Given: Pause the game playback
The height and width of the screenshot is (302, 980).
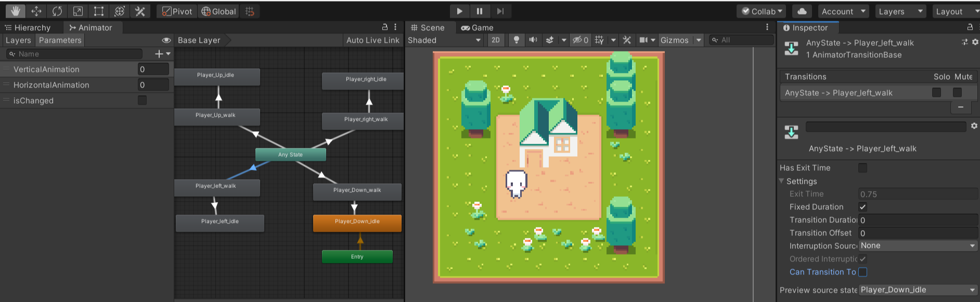Looking at the screenshot, I should (x=480, y=11).
